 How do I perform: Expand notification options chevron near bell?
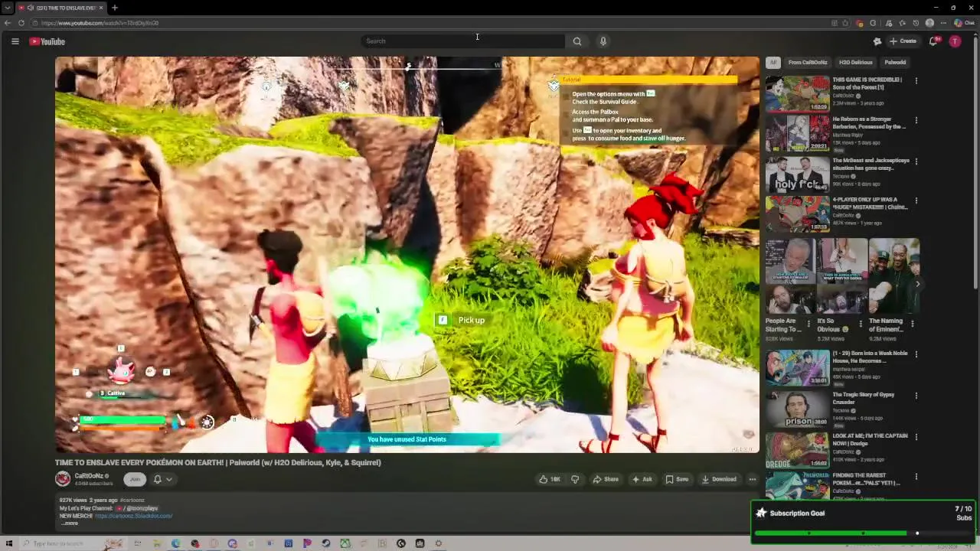click(168, 479)
